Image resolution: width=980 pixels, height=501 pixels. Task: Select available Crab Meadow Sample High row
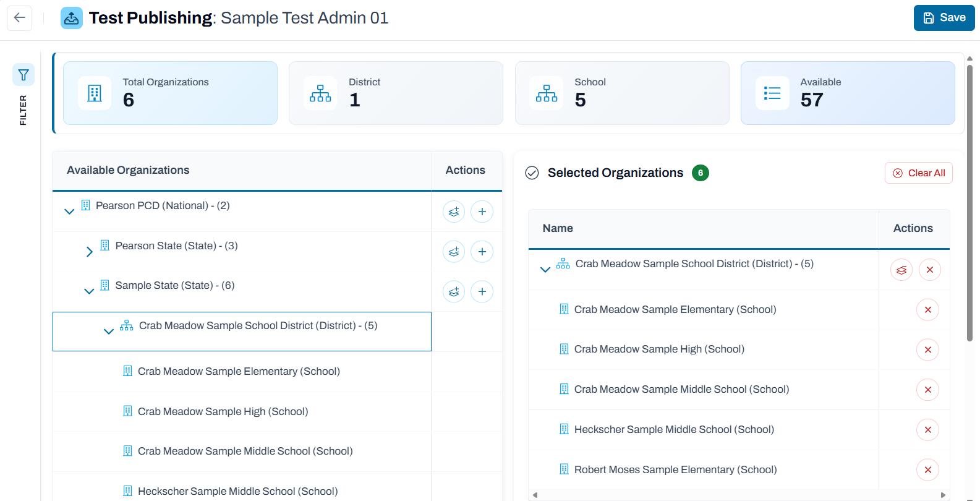[242, 411]
